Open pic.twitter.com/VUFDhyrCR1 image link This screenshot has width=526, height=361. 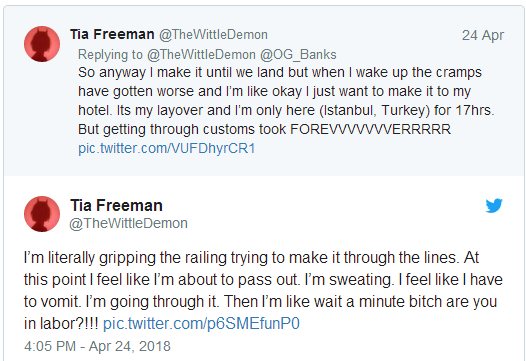(167, 148)
